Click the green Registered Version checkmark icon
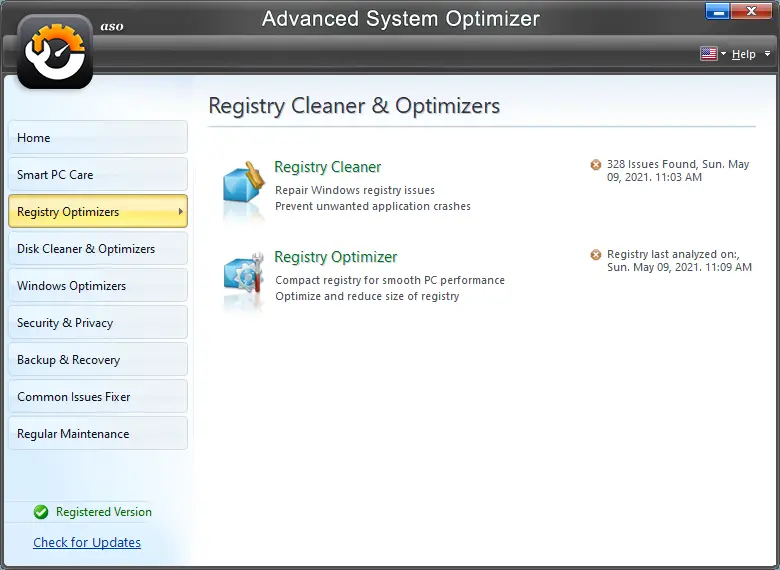780x570 pixels. pos(41,512)
